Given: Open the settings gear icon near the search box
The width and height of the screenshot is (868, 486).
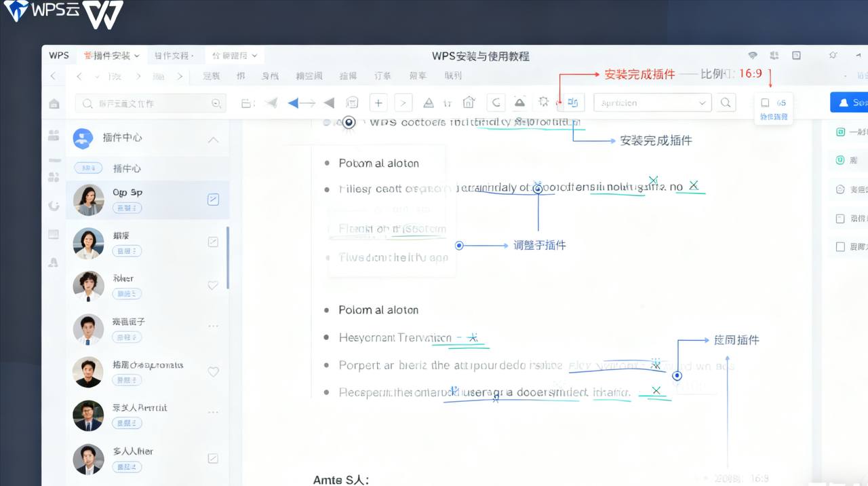Looking at the screenshot, I should (x=543, y=102).
